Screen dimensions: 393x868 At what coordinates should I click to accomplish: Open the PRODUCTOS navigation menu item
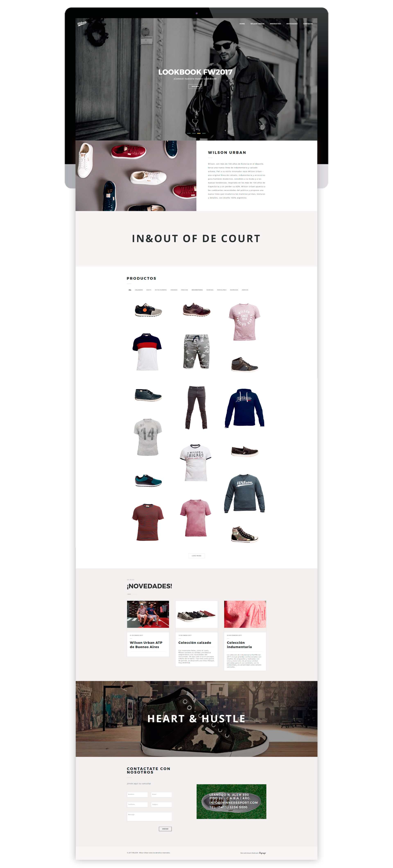[275, 24]
